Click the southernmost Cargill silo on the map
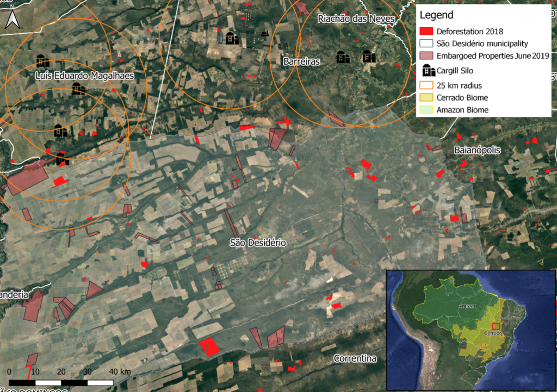Screen dimensions: 557x392 63,159
